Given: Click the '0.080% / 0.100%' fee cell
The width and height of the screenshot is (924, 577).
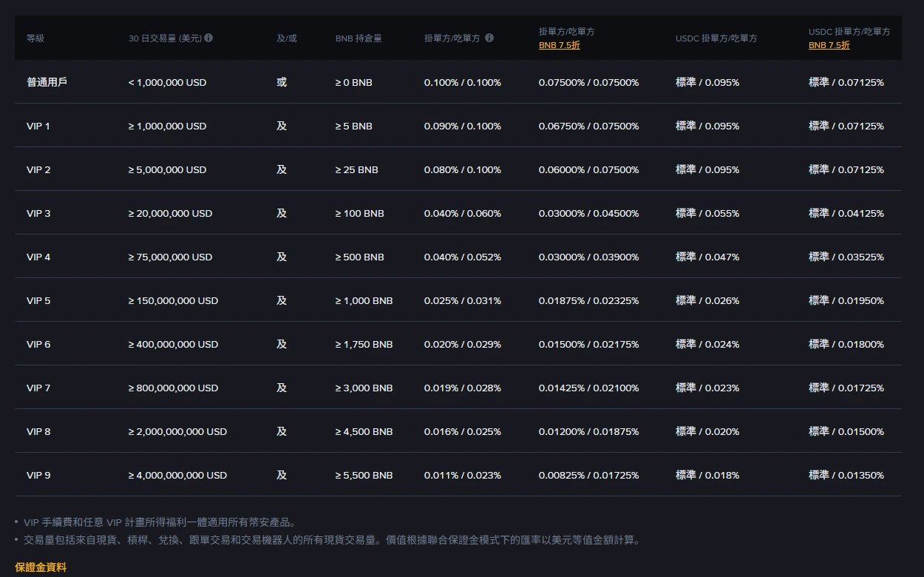Looking at the screenshot, I should (x=463, y=169).
